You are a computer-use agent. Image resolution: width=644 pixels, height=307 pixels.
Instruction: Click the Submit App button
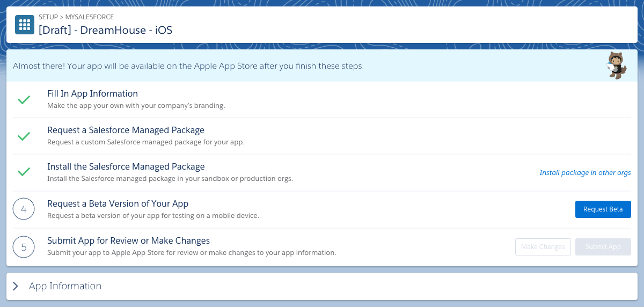pyautogui.click(x=603, y=247)
